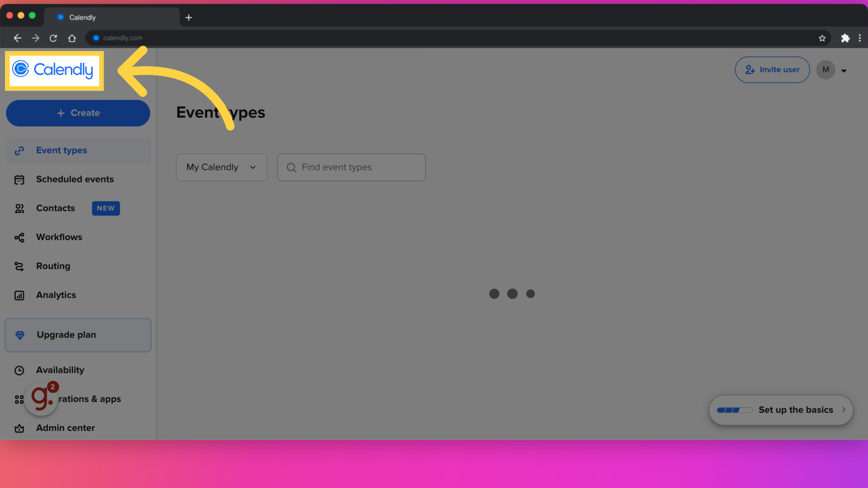Screen dimensions: 868x488
Task: Open the Scheduled events section
Action: coord(75,179)
